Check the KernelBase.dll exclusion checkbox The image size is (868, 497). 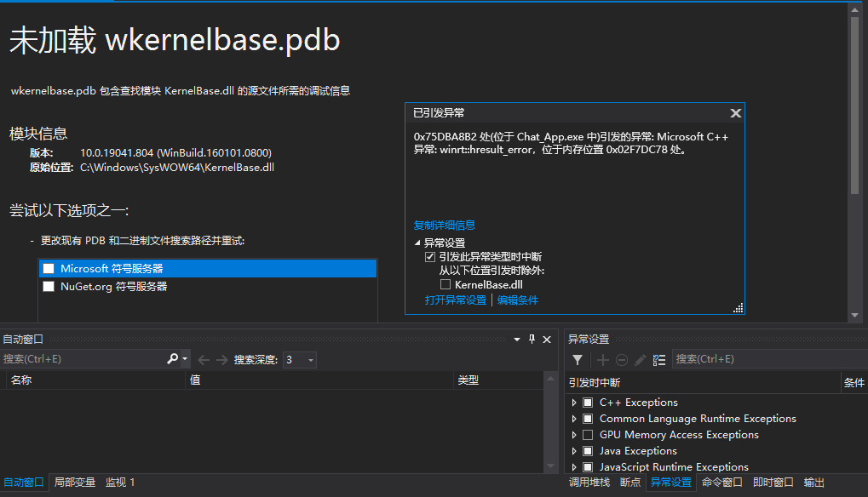point(445,285)
